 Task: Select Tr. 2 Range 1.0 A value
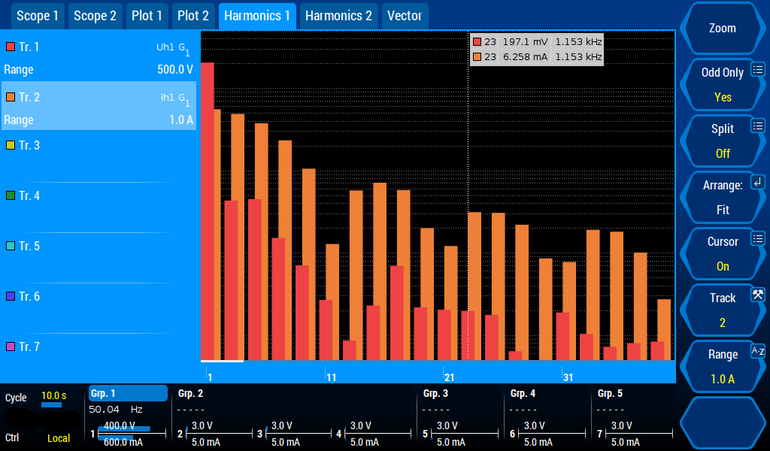click(181, 120)
